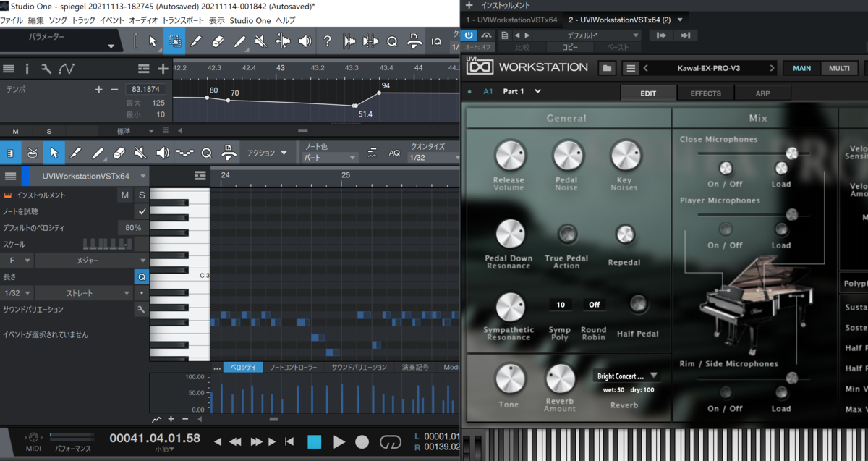This screenshot has width=868, height=461.
Task: Toggle the ノートを試聴 checkbox
Action: tap(142, 211)
